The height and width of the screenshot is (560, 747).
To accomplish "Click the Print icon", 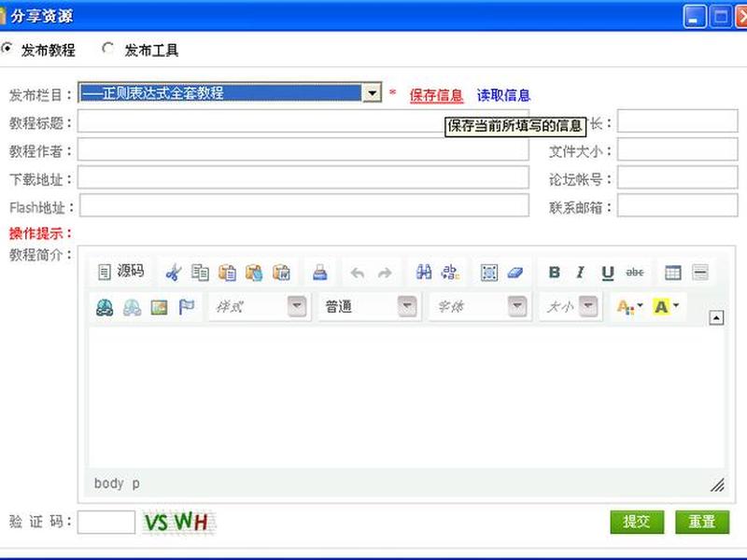I will (320, 273).
